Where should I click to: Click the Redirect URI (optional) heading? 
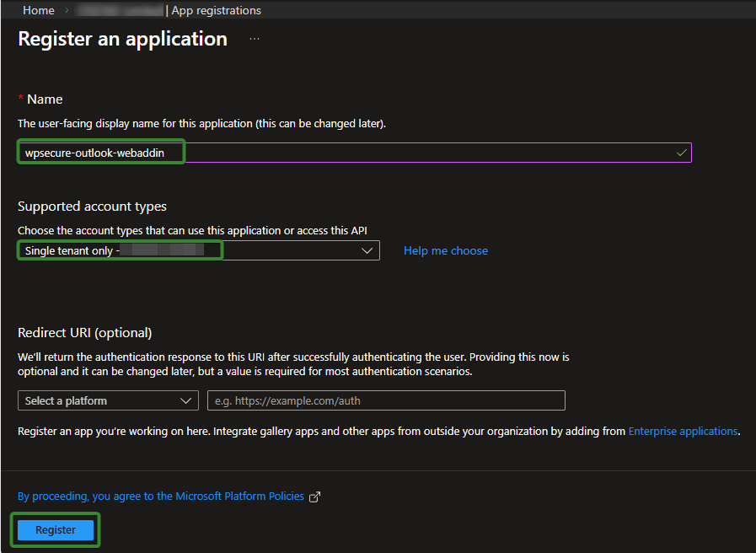[84, 332]
